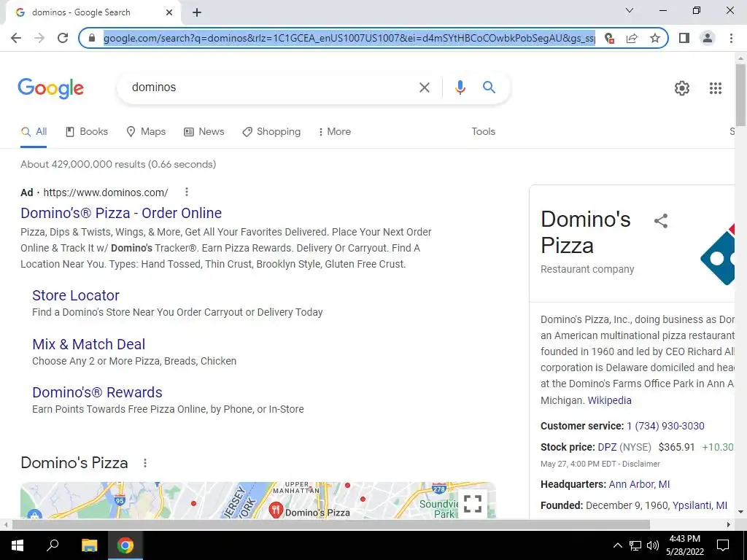Open the Chrome profile avatar

pyautogui.click(x=708, y=38)
